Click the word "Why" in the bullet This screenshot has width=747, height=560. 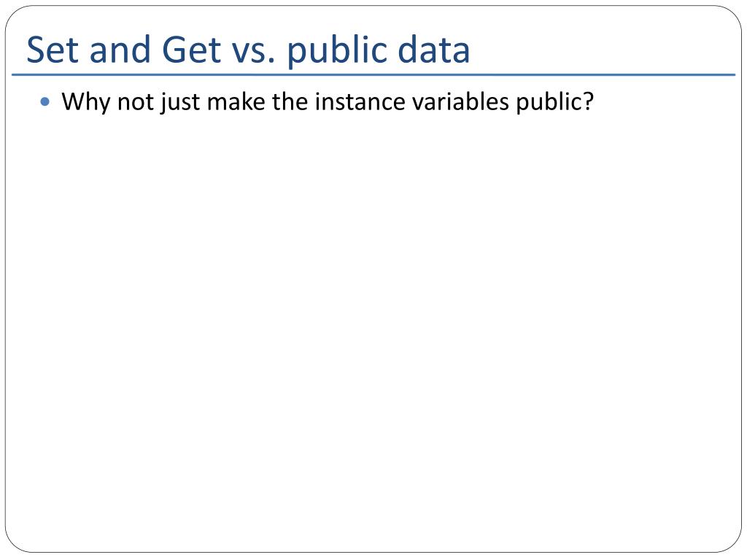pos(86,102)
